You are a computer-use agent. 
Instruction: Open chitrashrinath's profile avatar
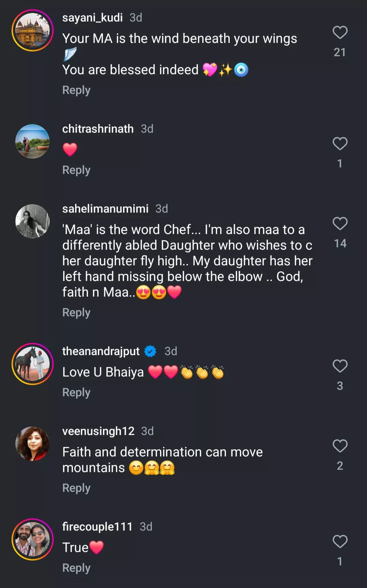(33, 141)
